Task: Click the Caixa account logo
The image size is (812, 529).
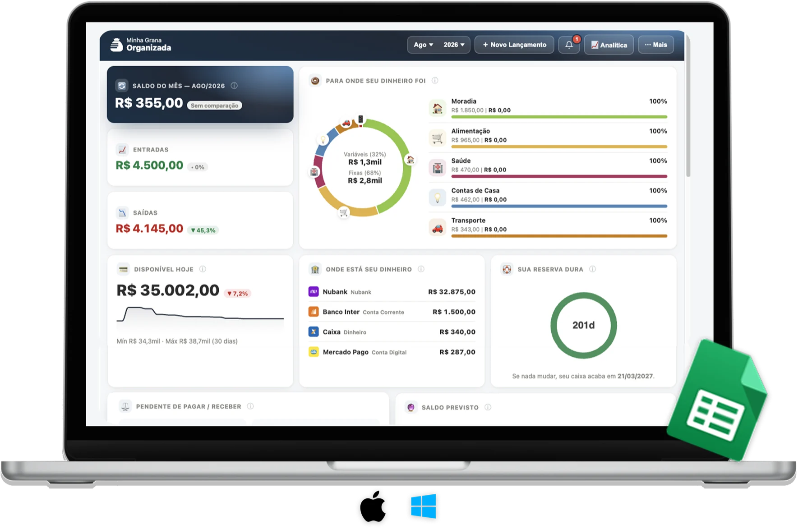Action: 313,331
